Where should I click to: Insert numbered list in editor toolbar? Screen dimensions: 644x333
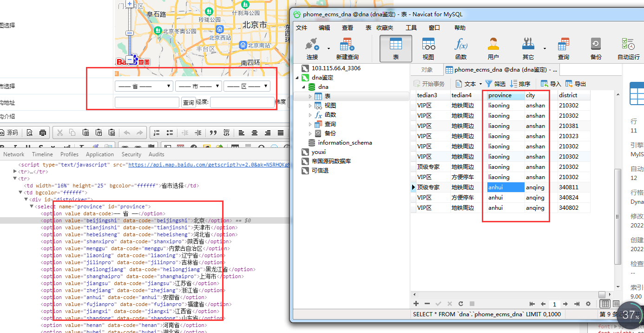coord(157,133)
